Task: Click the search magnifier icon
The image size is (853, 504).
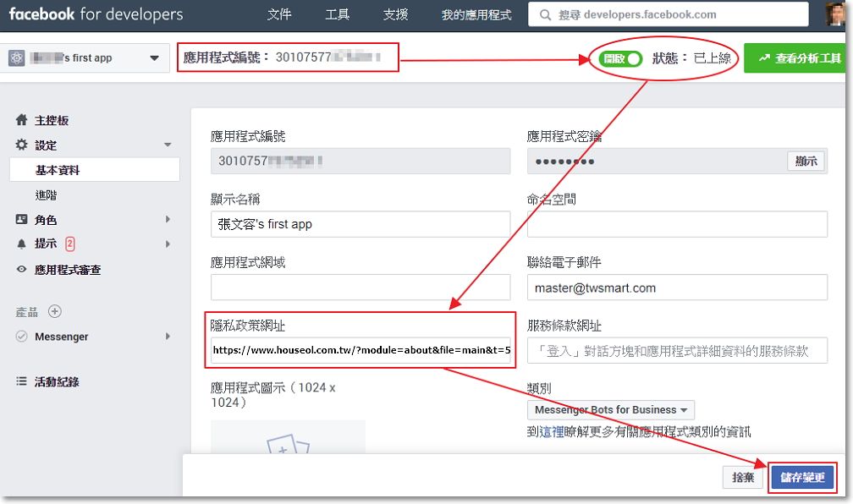Action: coord(543,14)
